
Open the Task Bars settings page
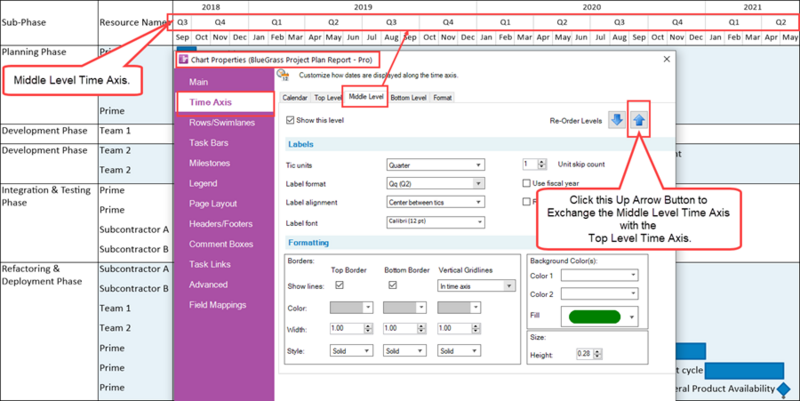pos(209,143)
